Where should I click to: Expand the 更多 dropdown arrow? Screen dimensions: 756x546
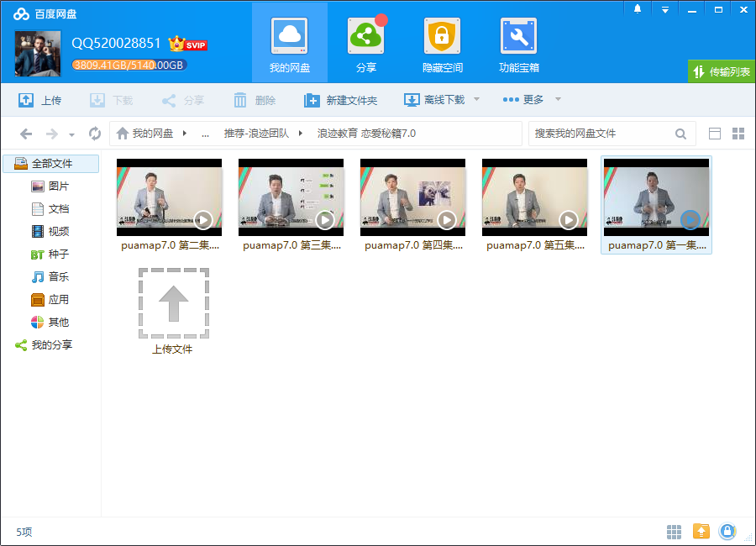tap(558, 99)
